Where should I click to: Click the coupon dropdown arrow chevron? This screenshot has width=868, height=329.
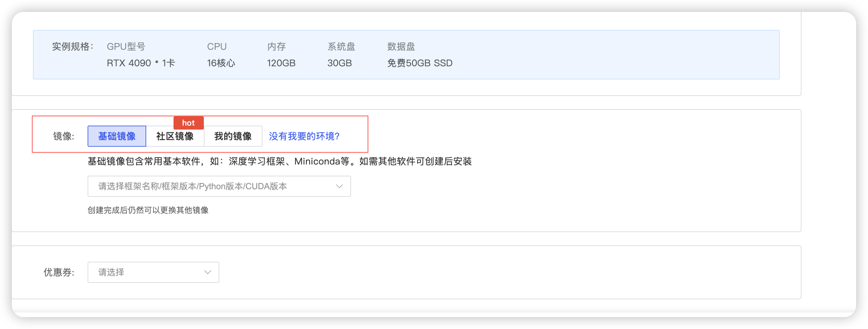[x=207, y=272]
